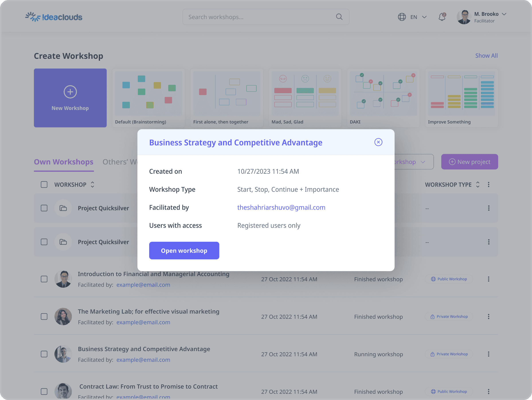Focus the Search workshops field
Image resolution: width=532 pixels, height=400 pixels.
point(266,17)
